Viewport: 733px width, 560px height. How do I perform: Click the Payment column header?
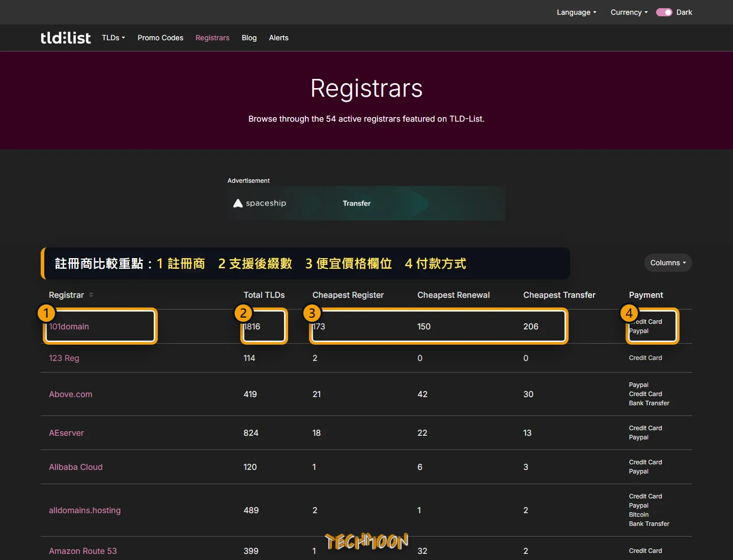(x=646, y=295)
